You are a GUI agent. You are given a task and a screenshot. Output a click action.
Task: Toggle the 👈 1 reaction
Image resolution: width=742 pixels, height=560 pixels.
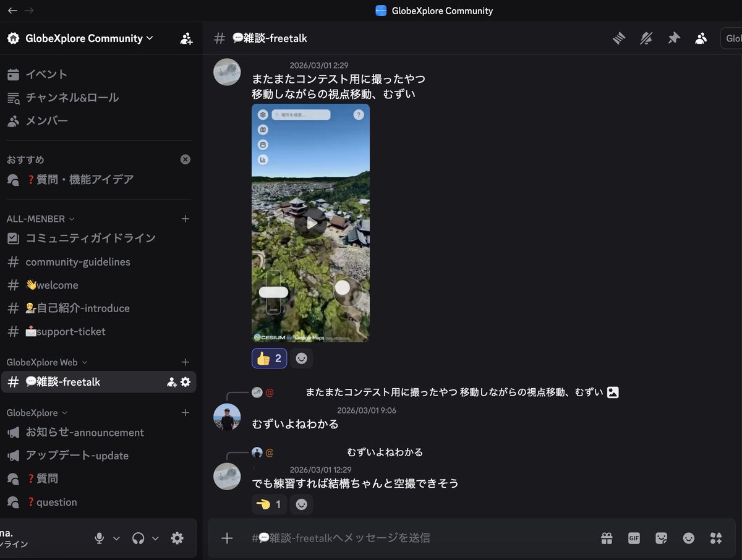point(269,504)
